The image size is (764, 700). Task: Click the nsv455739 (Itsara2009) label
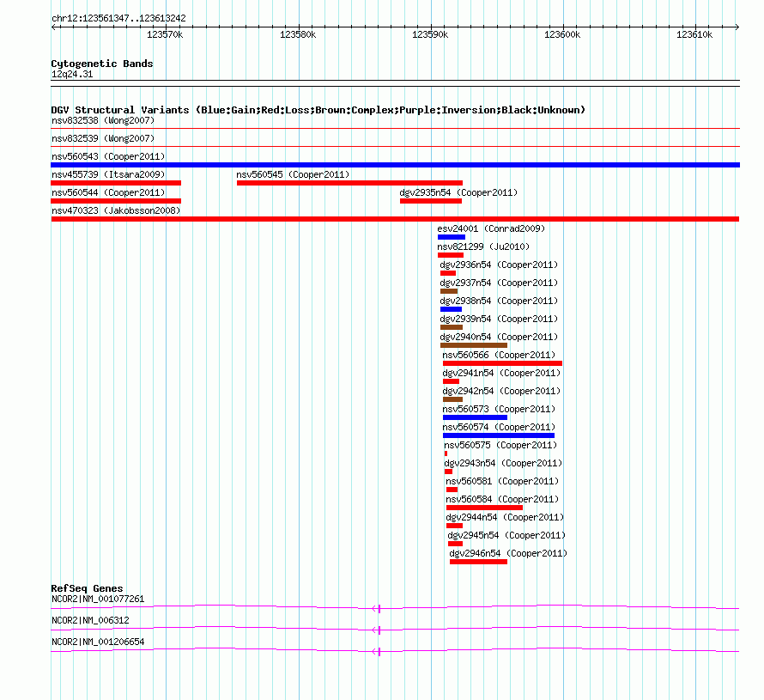(108, 174)
